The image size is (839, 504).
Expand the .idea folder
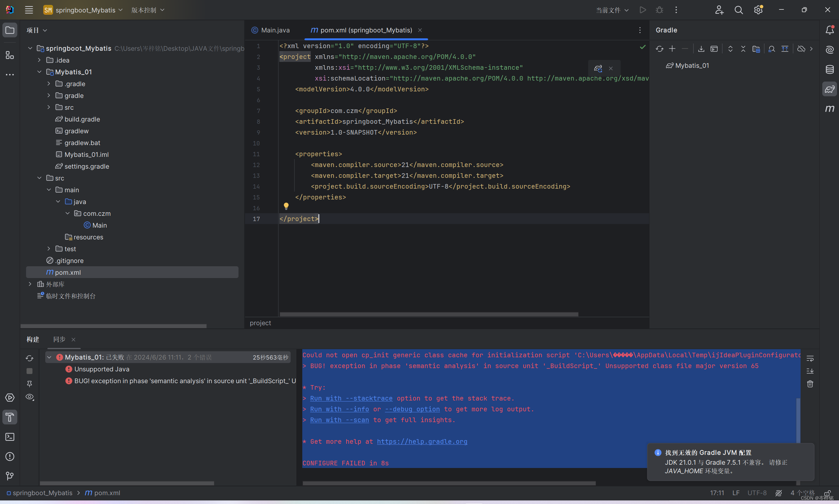click(x=39, y=60)
